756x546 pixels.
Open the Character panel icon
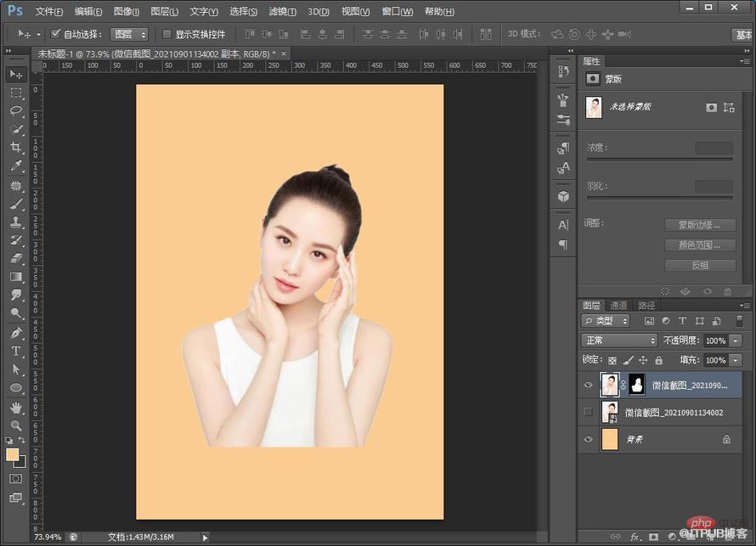pos(562,224)
